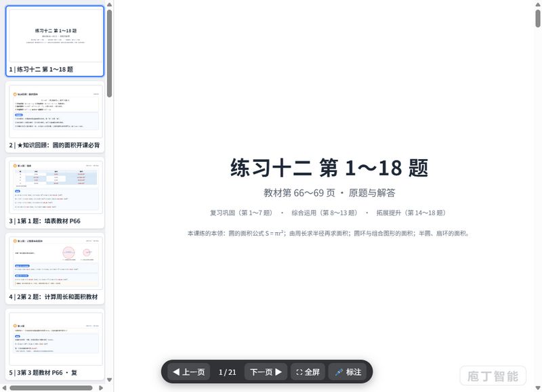Click sidebar horizontal scroll left arrow
This screenshot has width=542, height=392.
tap(4, 388)
